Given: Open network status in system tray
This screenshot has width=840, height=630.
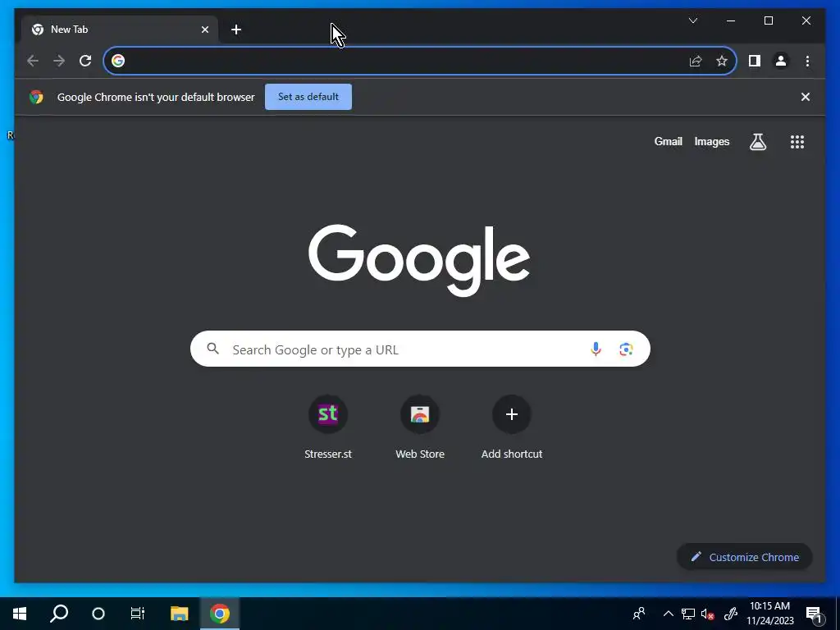Looking at the screenshot, I should [x=688, y=614].
